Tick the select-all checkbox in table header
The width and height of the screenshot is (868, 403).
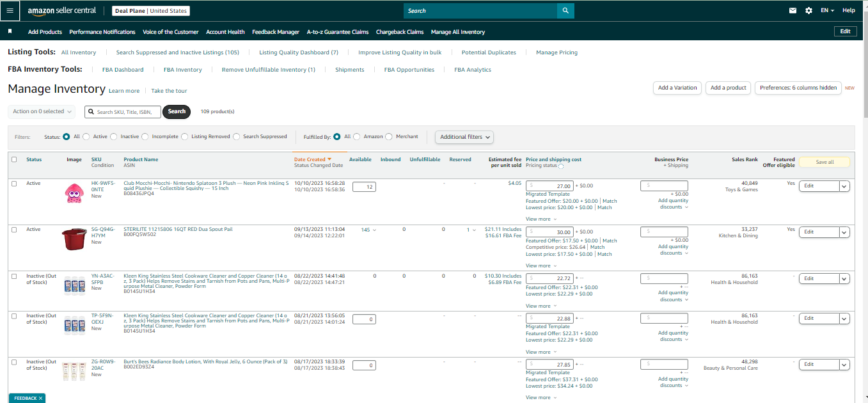(14, 160)
